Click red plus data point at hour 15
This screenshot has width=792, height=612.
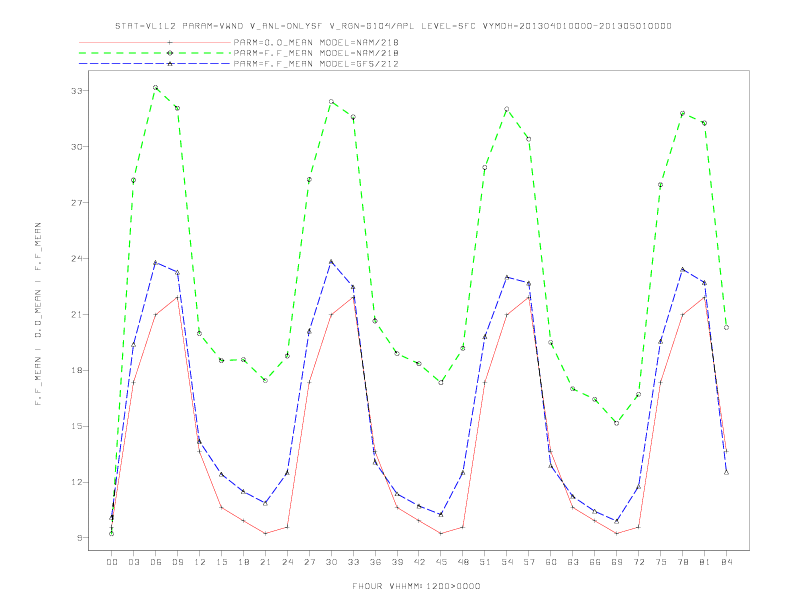point(221,507)
